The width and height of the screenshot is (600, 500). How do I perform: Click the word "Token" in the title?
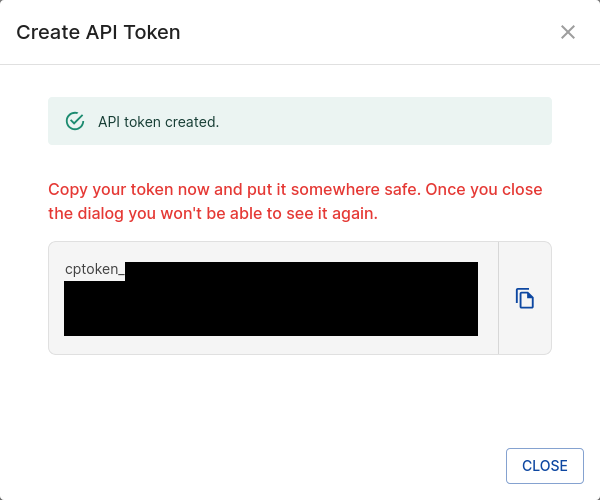tap(153, 32)
